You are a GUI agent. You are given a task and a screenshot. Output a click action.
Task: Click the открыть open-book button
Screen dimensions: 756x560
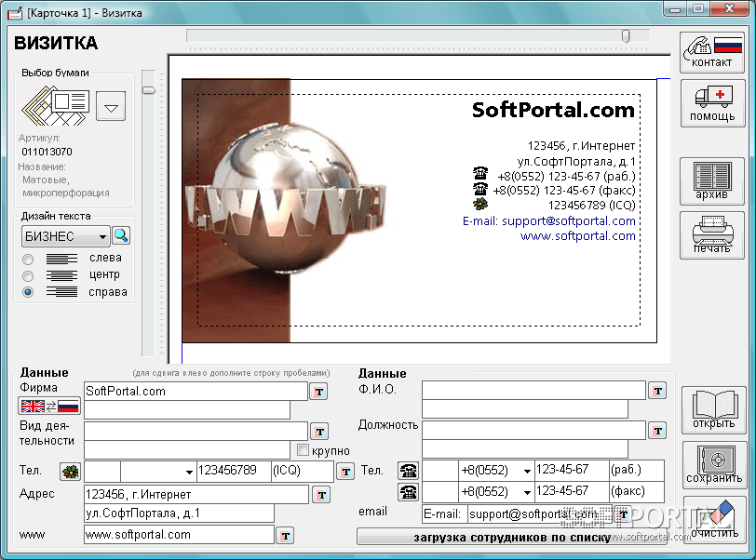(713, 410)
